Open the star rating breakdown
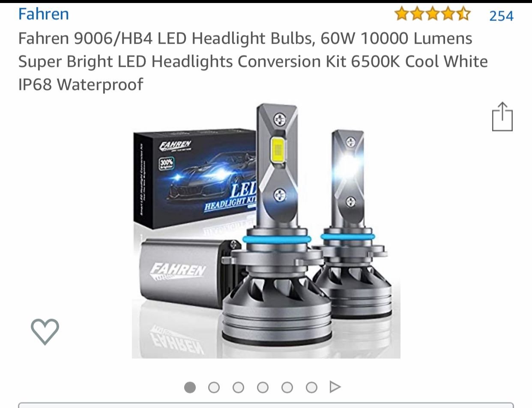The width and height of the screenshot is (532, 408). (x=432, y=15)
